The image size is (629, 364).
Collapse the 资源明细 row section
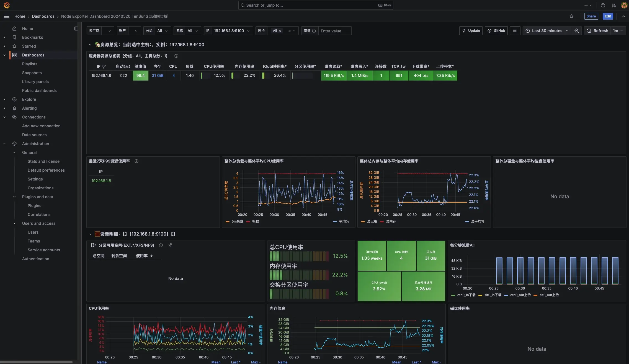90,234
